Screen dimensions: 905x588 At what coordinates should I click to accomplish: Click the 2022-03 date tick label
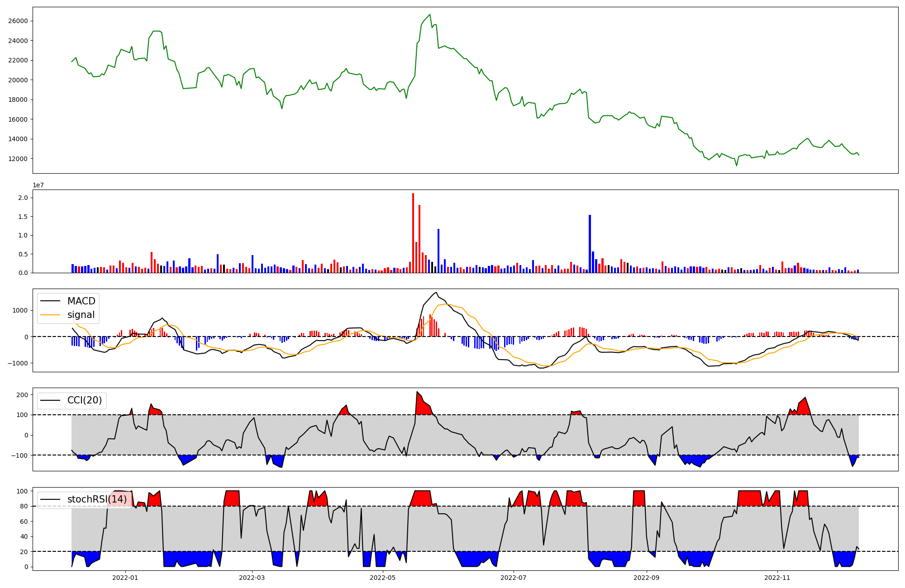[252, 578]
